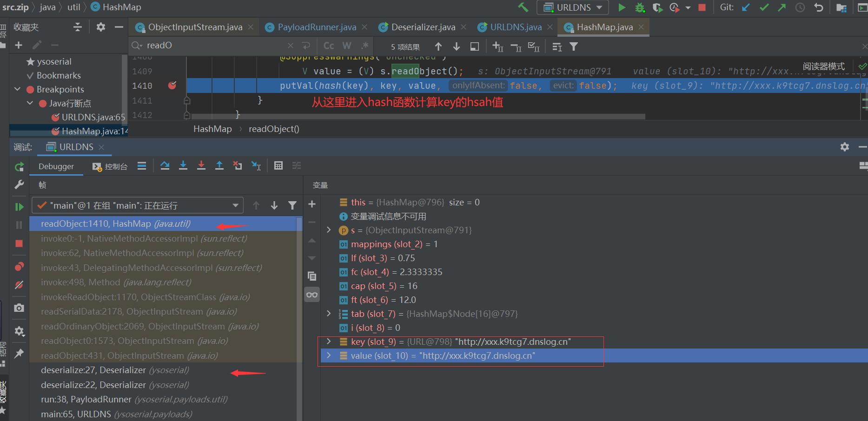The height and width of the screenshot is (421, 868).
Task: Click the Git rollback icon
Action: tap(819, 7)
